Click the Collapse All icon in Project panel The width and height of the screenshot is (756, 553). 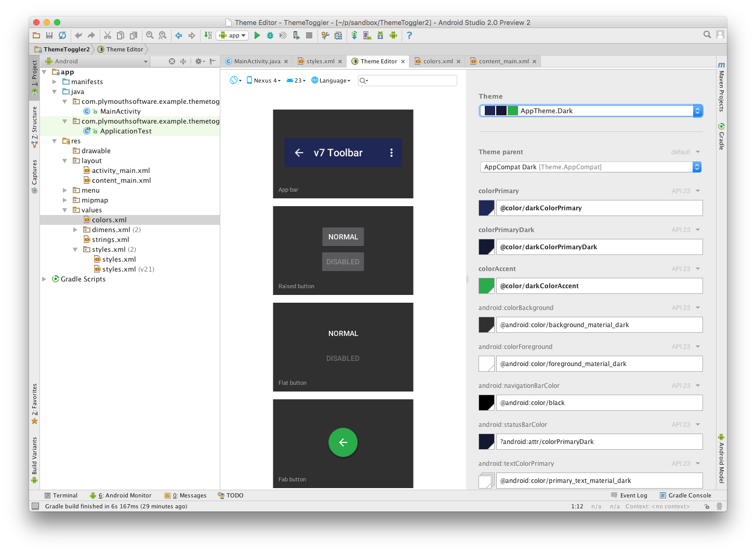click(183, 61)
